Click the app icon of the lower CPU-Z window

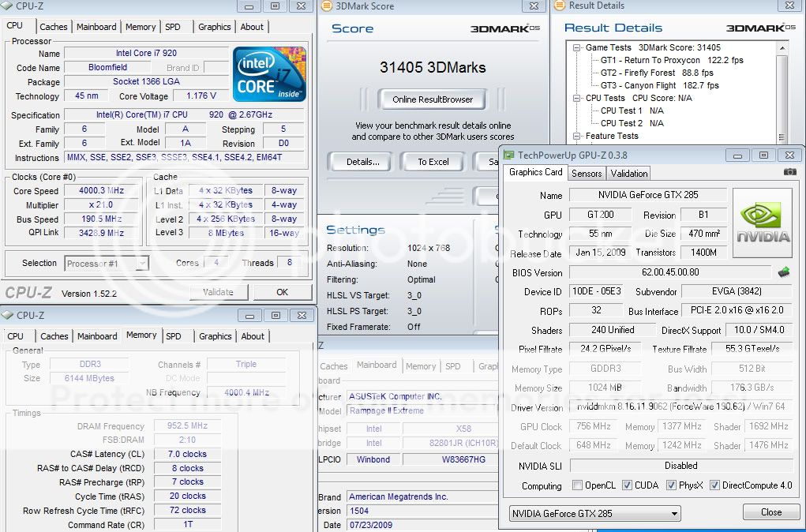pos(8,315)
